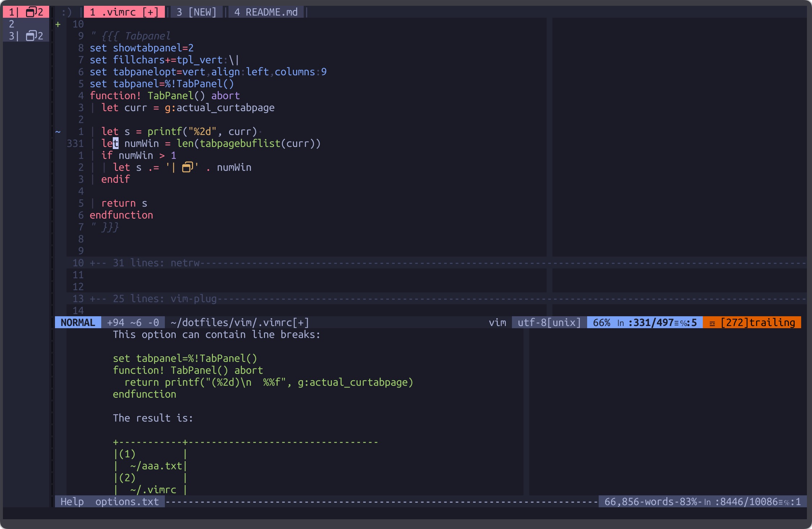Click 'let curr = g:actual_curtabpage' line

[188, 107]
